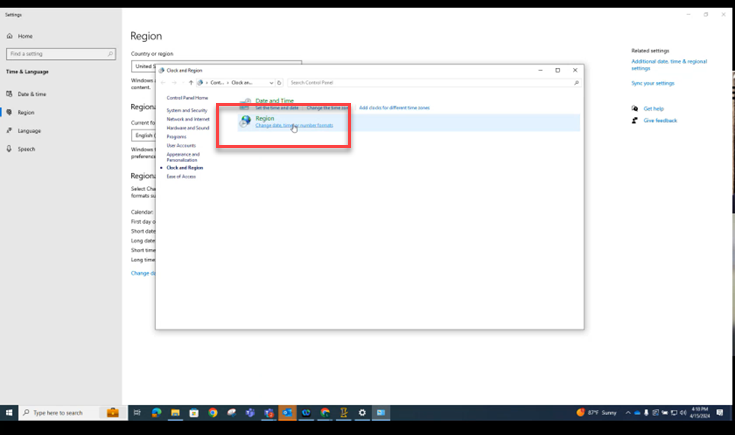Show hidden system tray icons

628,412
